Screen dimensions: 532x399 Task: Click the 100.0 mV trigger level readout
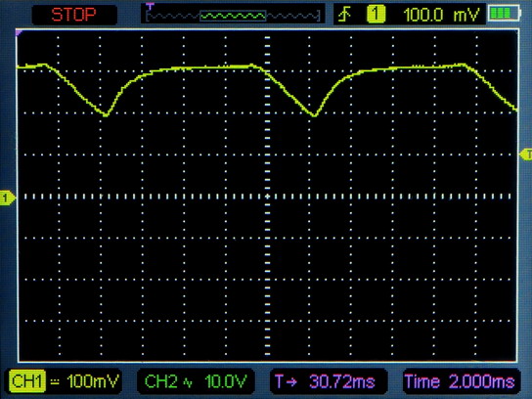441,15
